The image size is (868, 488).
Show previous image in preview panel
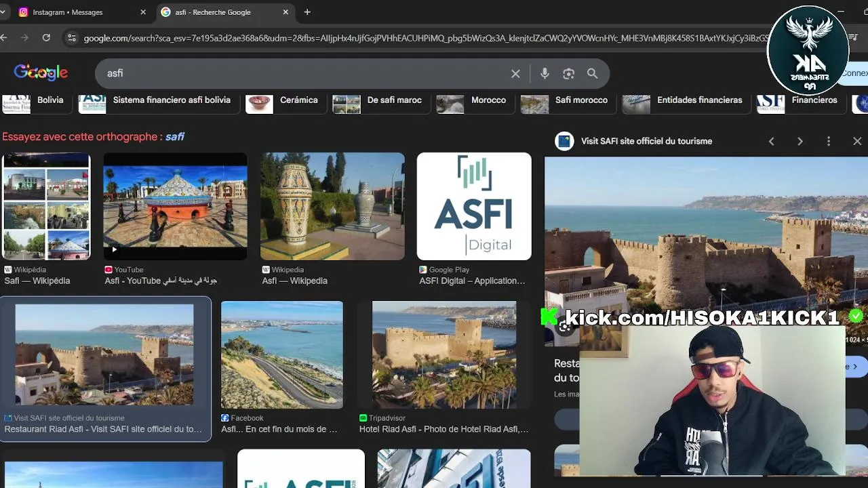click(771, 141)
